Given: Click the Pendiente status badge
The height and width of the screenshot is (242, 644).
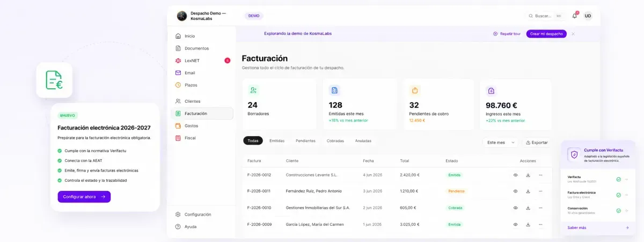Looking at the screenshot, I should point(456,191).
